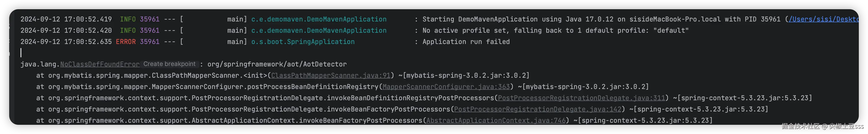868x134 pixels.
Task: Click the "Application run failed" message
Action: click(x=466, y=42)
